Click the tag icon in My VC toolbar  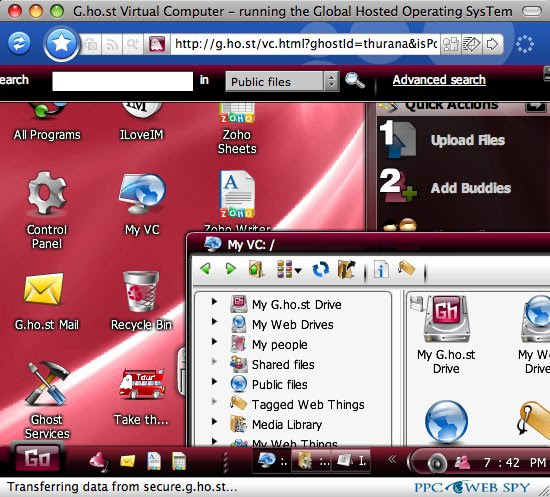407,269
